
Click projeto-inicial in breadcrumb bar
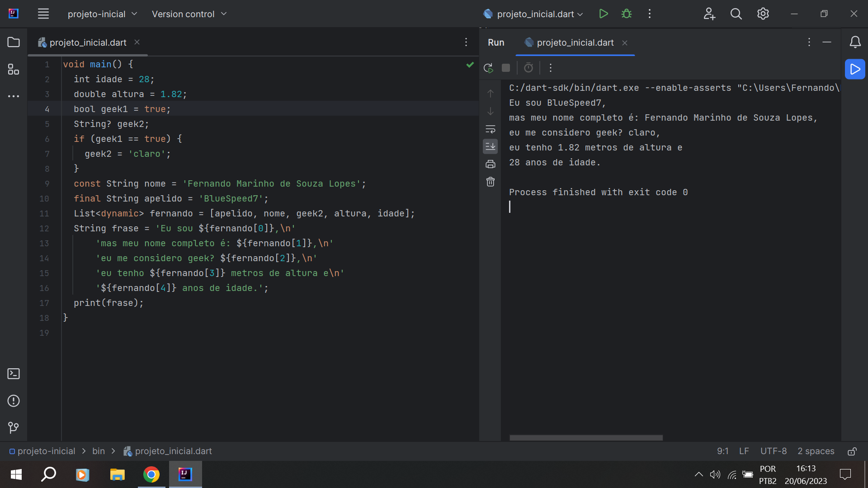[x=42, y=451]
